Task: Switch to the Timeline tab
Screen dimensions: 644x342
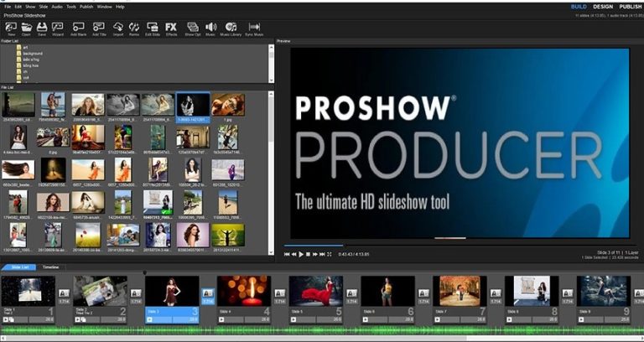Action: click(x=49, y=267)
